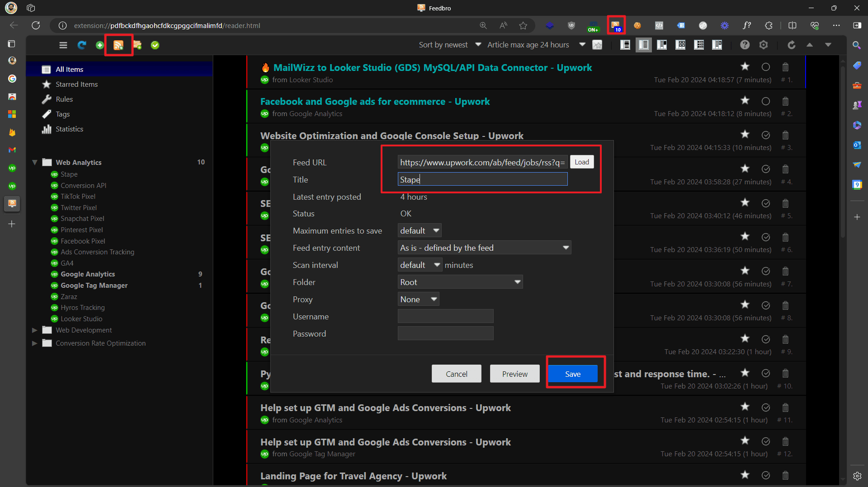
Task: Select the Google Tag Manager feed
Action: pyautogui.click(x=94, y=286)
